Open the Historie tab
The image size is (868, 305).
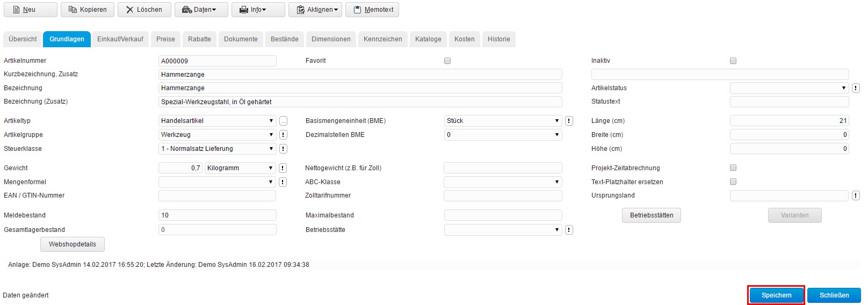pyautogui.click(x=499, y=39)
